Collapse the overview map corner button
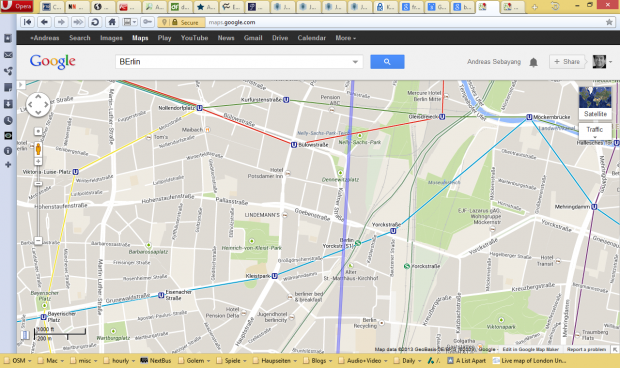 615,349
